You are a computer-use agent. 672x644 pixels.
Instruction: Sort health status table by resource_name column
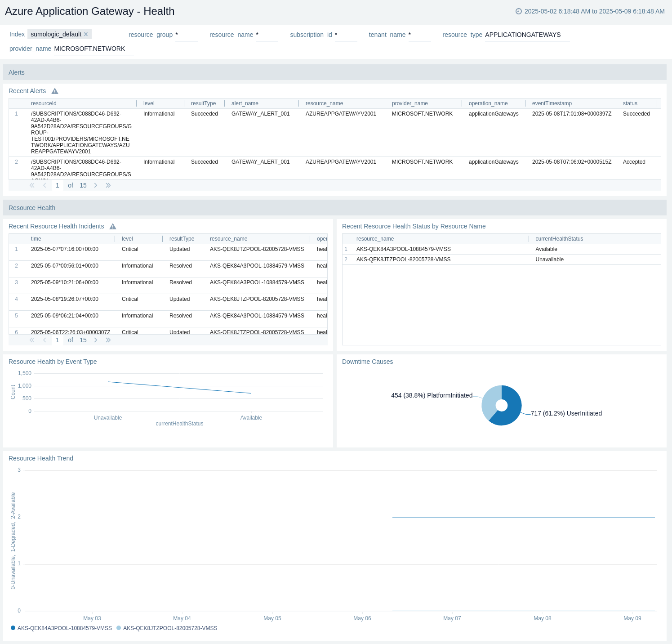coord(375,239)
